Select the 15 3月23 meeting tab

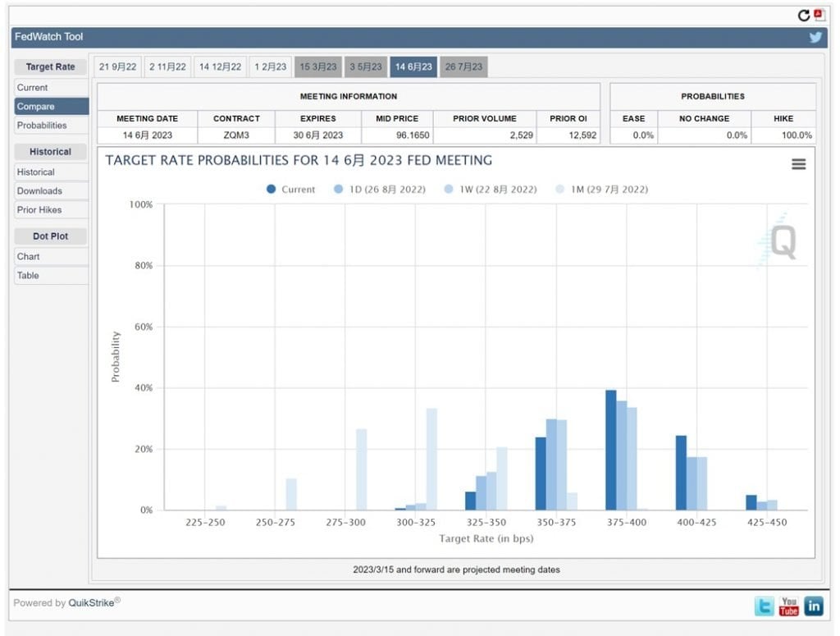318,67
